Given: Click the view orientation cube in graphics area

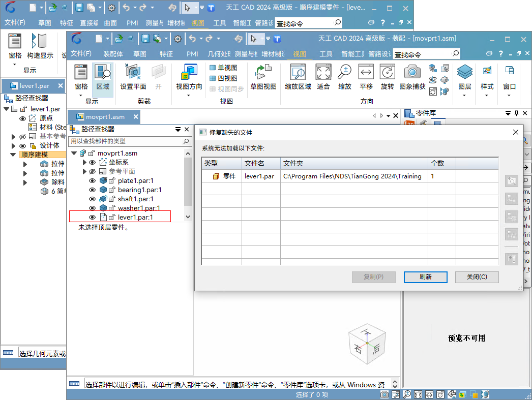Looking at the screenshot, I should click(367, 344).
